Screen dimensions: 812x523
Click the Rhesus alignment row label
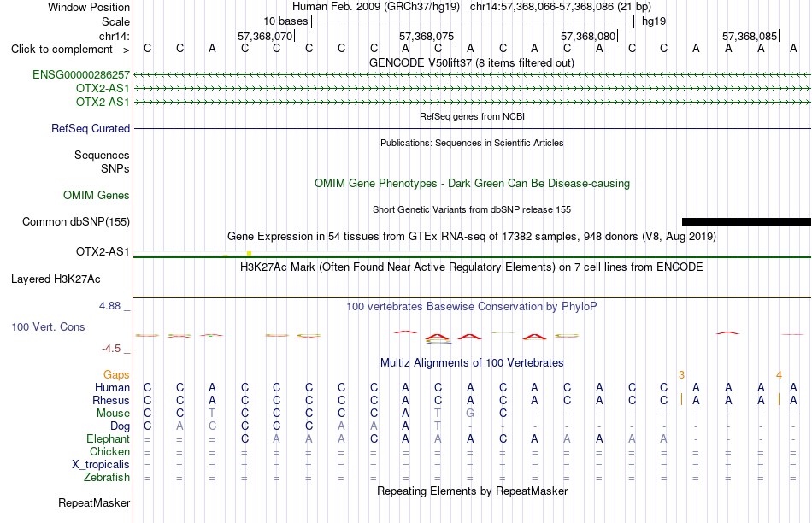click(x=111, y=400)
